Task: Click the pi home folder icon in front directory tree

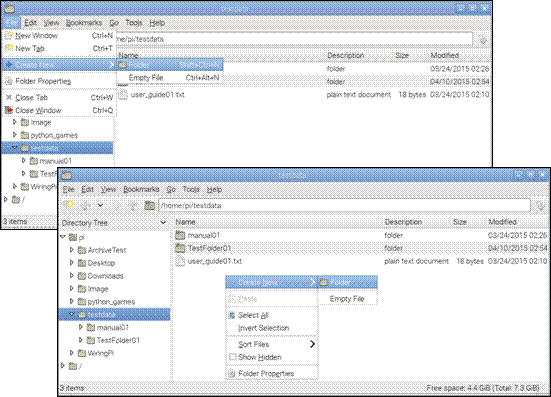Action: click(73, 237)
